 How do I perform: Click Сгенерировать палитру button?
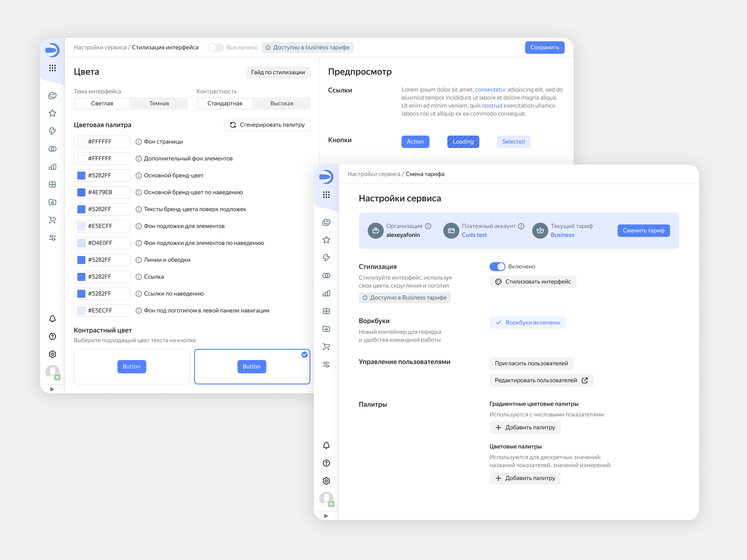267,125
